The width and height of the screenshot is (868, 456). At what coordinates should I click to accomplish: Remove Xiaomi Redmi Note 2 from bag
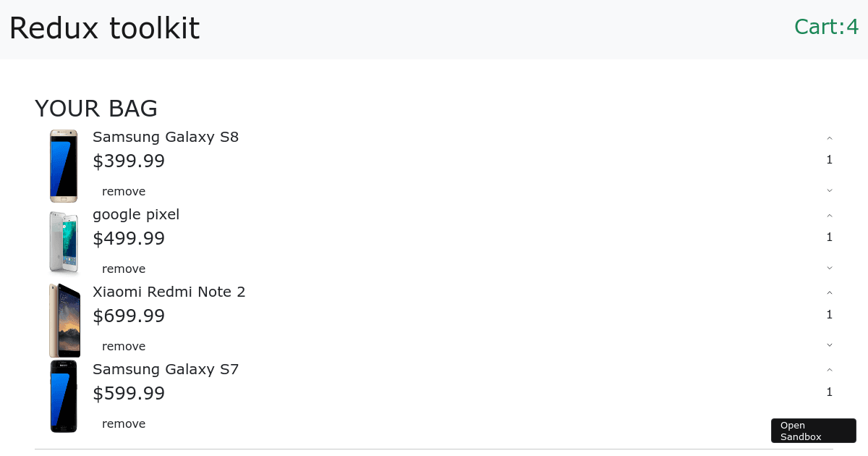click(124, 346)
